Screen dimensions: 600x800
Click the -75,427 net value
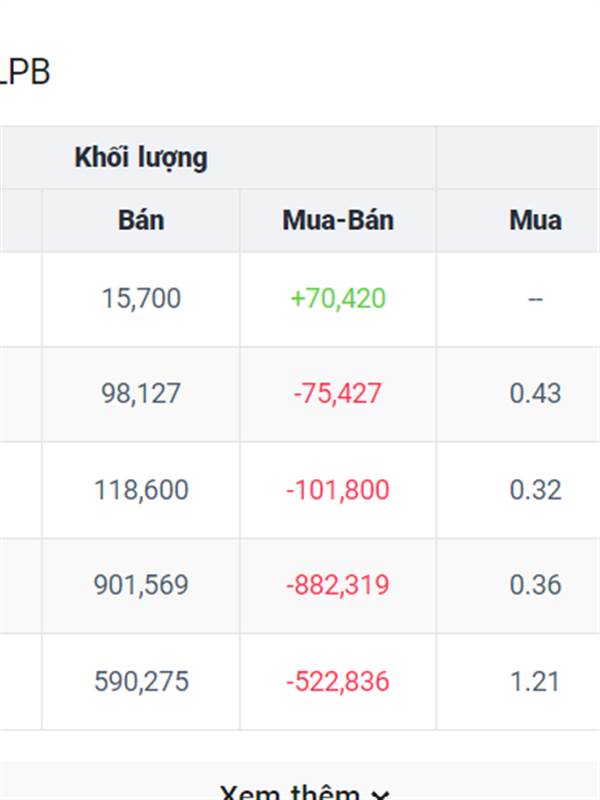point(338,393)
